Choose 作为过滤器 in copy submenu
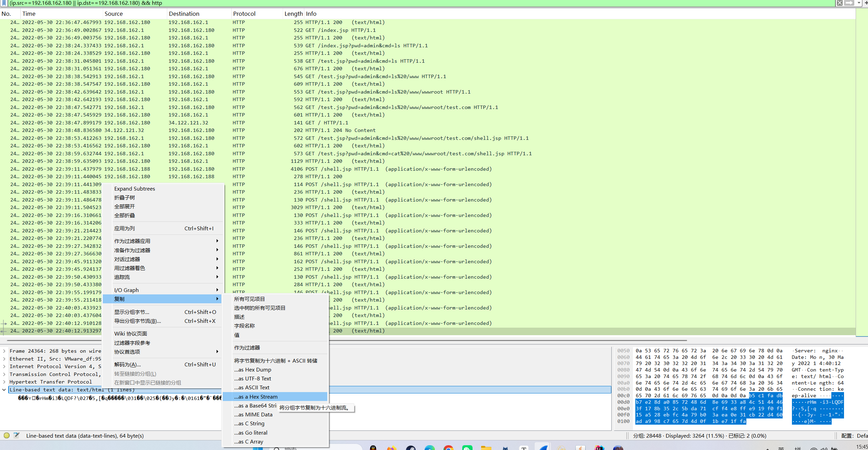 pyautogui.click(x=275, y=348)
